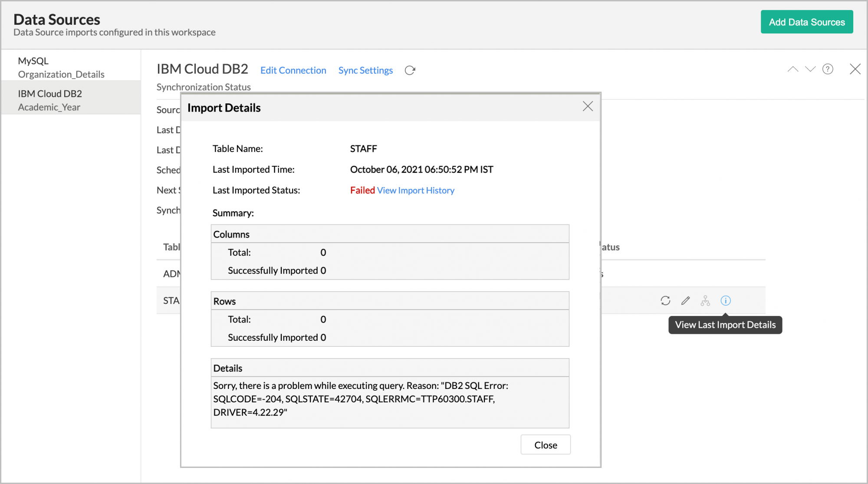Select the IBM Cloud DB2 Academic_Year source
Viewport: 868px width, 484px height.
50,100
